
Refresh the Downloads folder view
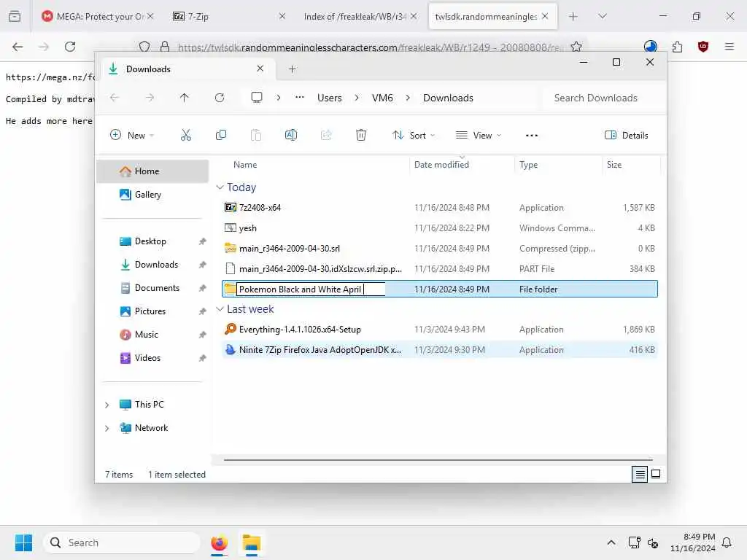click(220, 98)
